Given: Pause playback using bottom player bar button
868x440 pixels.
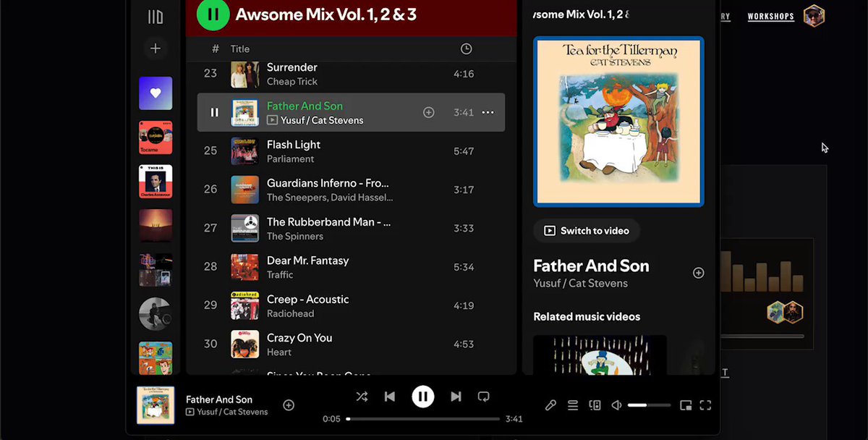Looking at the screenshot, I should (x=423, y=397).
